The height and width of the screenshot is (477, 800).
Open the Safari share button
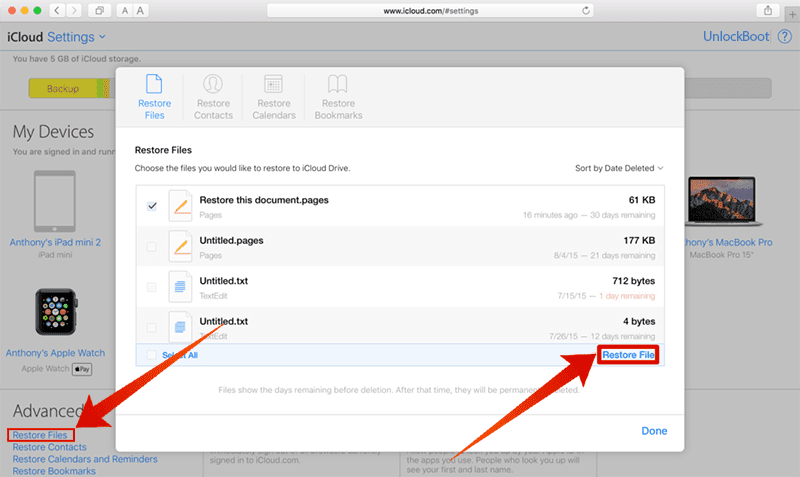(767, 10)
